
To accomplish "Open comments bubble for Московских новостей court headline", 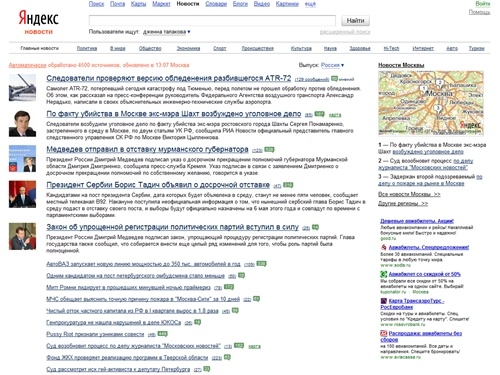I will click(239, 346).
